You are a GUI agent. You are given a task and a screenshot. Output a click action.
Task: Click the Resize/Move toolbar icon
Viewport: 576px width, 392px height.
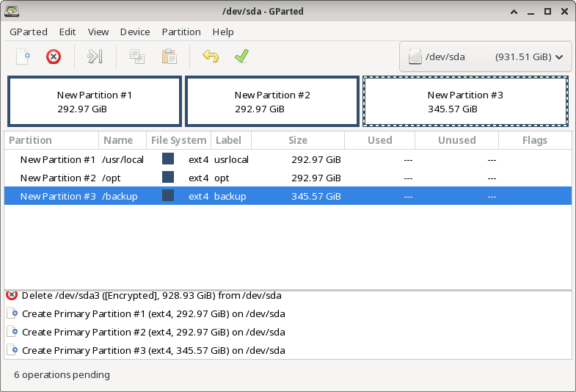pyautogui.click(x=95, y=57)
